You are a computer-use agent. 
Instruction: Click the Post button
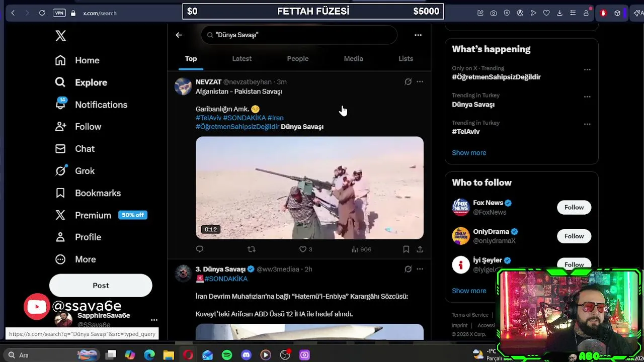[101, 286]
